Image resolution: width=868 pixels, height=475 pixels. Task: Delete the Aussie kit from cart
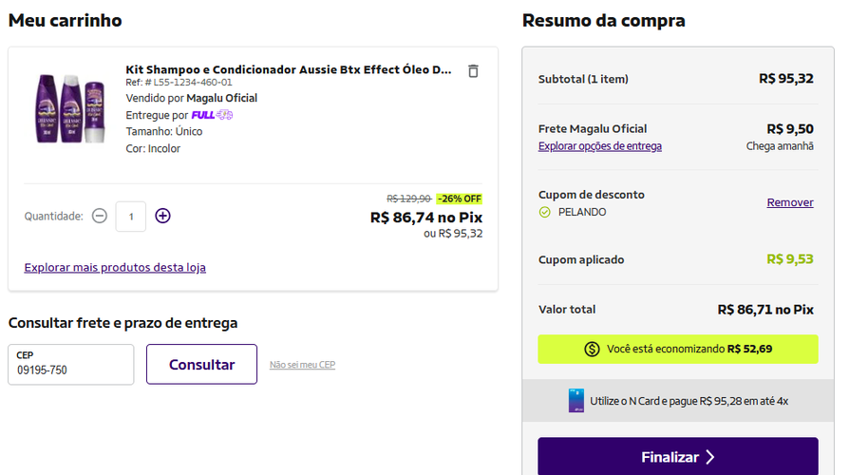point(473,71)
